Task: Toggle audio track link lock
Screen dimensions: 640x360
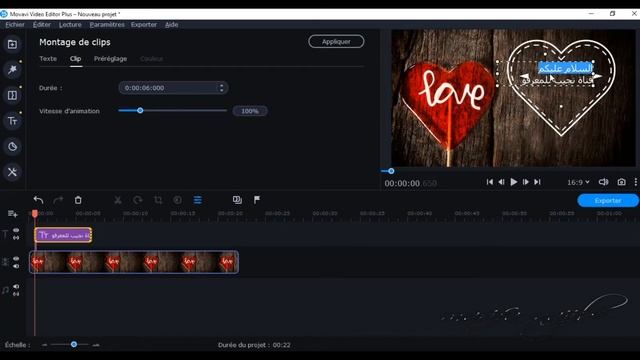Action: click(16, 294)
